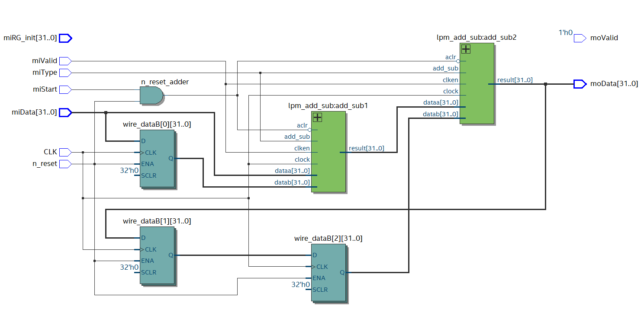This screenshot has width=644, height=319.
Task: Click the n_reset_adder label
Action: click(x=165, y=82)
